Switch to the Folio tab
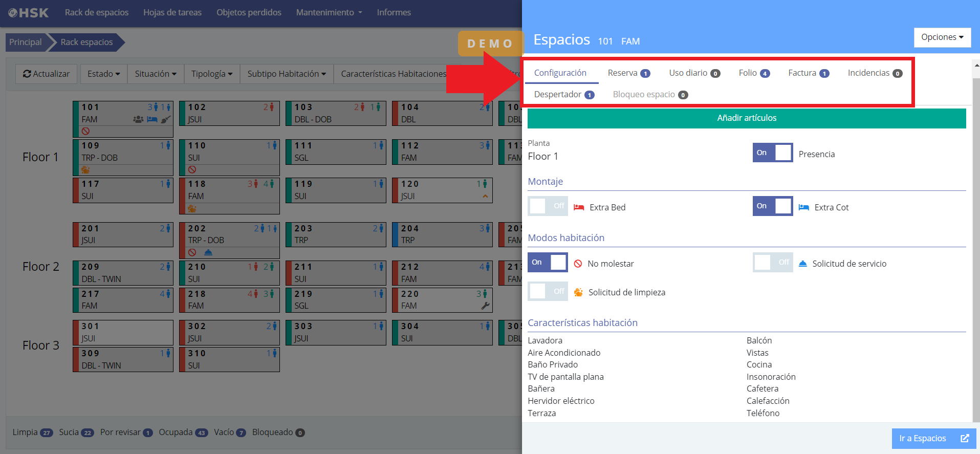Viewport: 980px width, 454px height. click(x=753, y=73)
